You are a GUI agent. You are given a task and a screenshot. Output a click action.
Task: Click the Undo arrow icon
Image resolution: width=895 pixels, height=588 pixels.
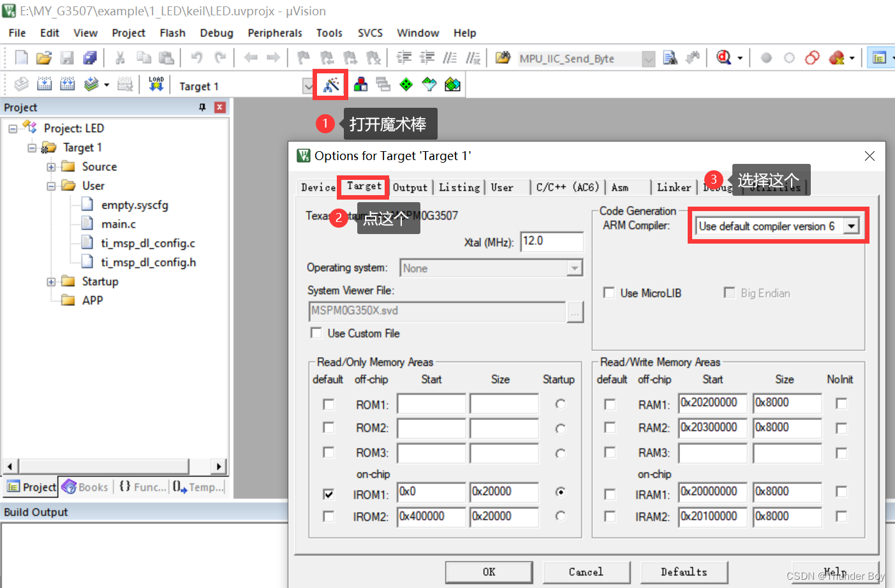pyautogui.click(x=196, y=58)
